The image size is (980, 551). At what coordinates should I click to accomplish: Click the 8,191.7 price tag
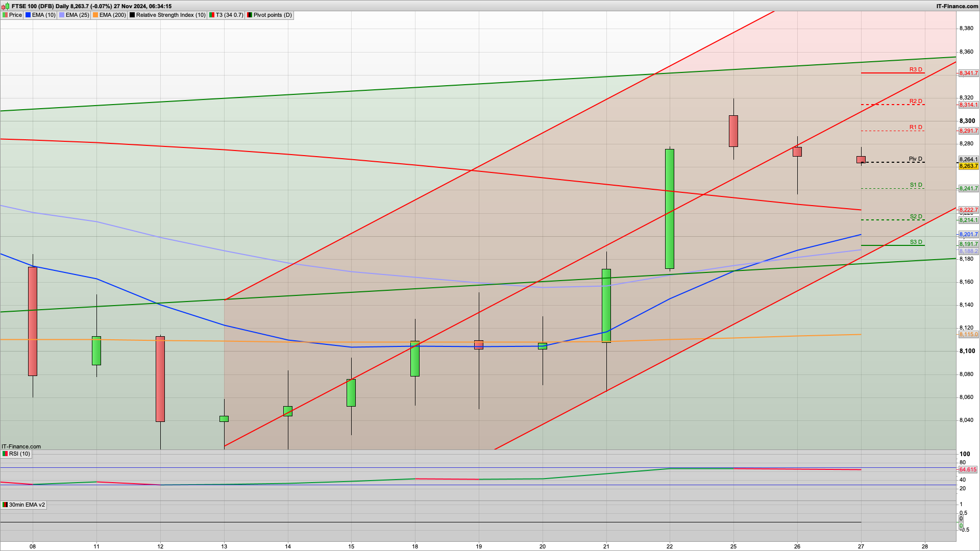tap(968, 244)
